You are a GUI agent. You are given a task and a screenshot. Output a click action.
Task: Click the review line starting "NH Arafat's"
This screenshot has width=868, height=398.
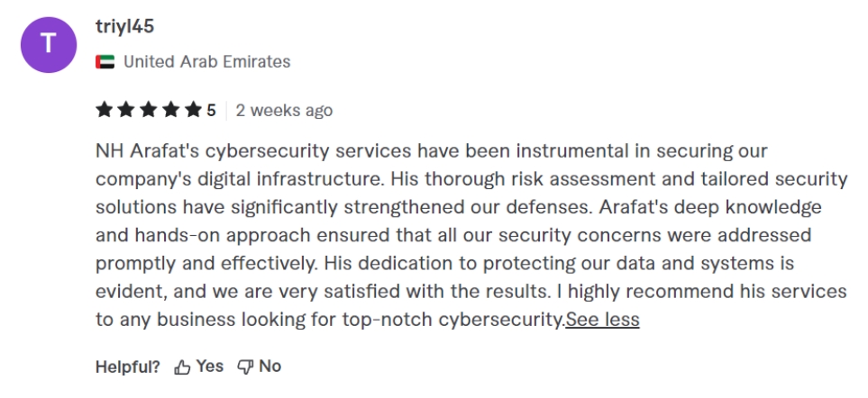[x=431, y=149]
